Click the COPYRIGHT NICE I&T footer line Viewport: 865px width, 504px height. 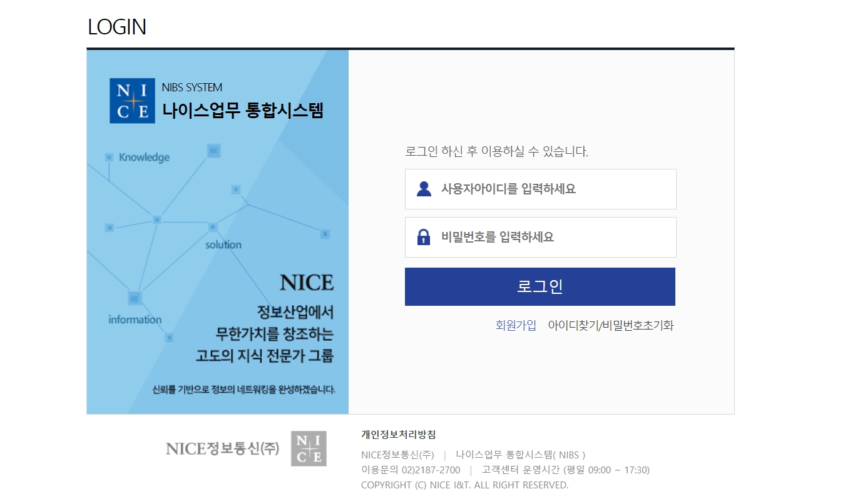point(464,485)
